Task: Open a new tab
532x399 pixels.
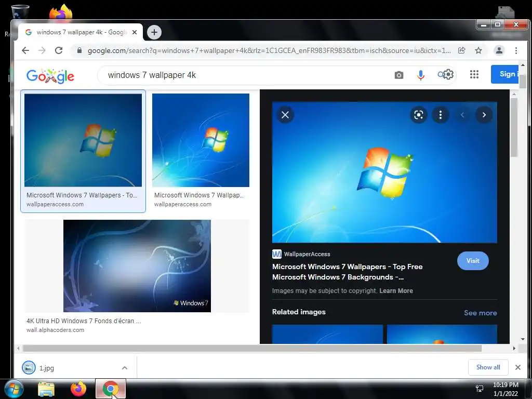Action: (154, 32)
